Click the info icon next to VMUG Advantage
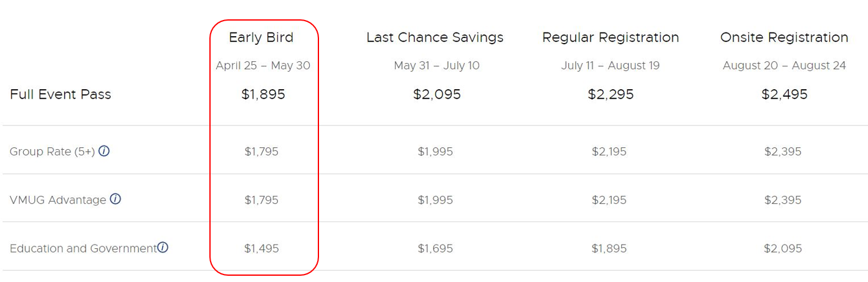Viewport: 868px width, 282px height. (x=115, y=199)
